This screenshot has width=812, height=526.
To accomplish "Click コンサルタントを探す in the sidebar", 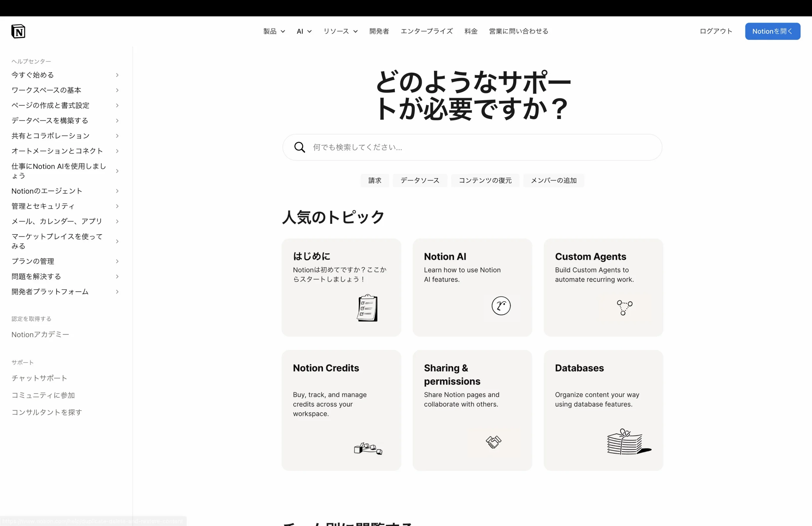I will [47, 412].
